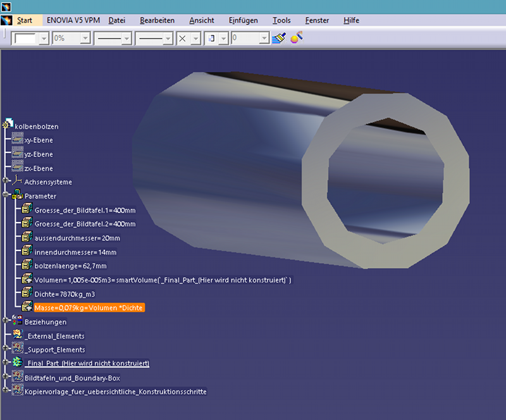The height and width of the screenshot is (420, 506).
Task: Expand the Bildtafeln_und_Boundary-Box node
Action: [6, 378]
